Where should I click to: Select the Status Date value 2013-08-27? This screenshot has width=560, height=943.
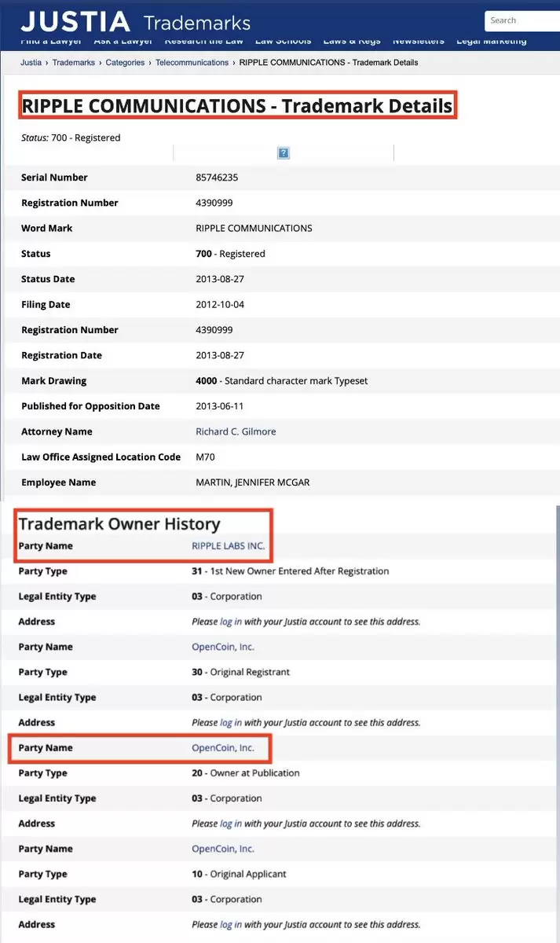coord(220,279)
